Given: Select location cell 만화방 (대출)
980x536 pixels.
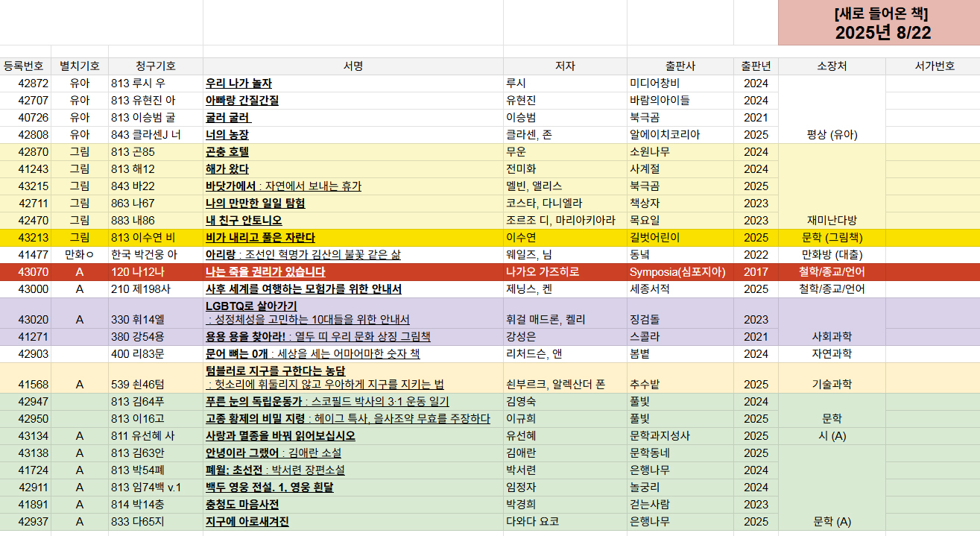Looking at the screenshot, I should tap(832, 255).
